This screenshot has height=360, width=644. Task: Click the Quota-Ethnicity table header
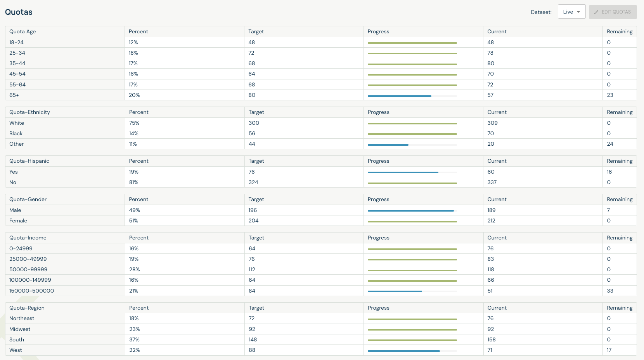pyautogui.click(x=29, y=112)
